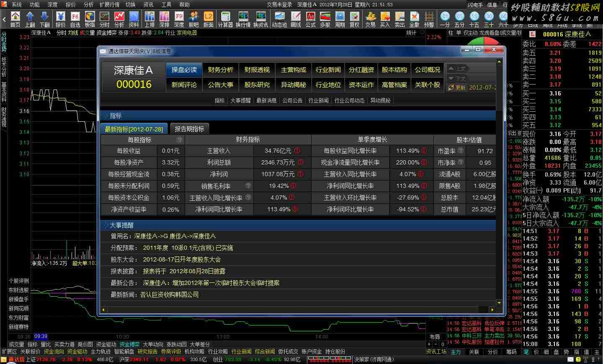This screenshot has height=364, width=603.
Task: Select the 财务分析 tab in F10 dialog
Action: 221,70
